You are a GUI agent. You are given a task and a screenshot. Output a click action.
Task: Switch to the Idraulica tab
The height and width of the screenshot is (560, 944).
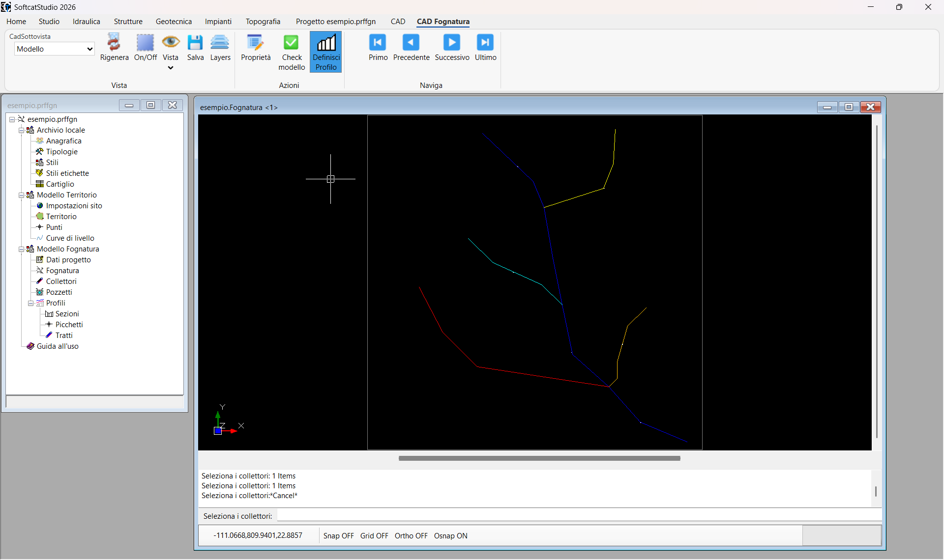87,22
